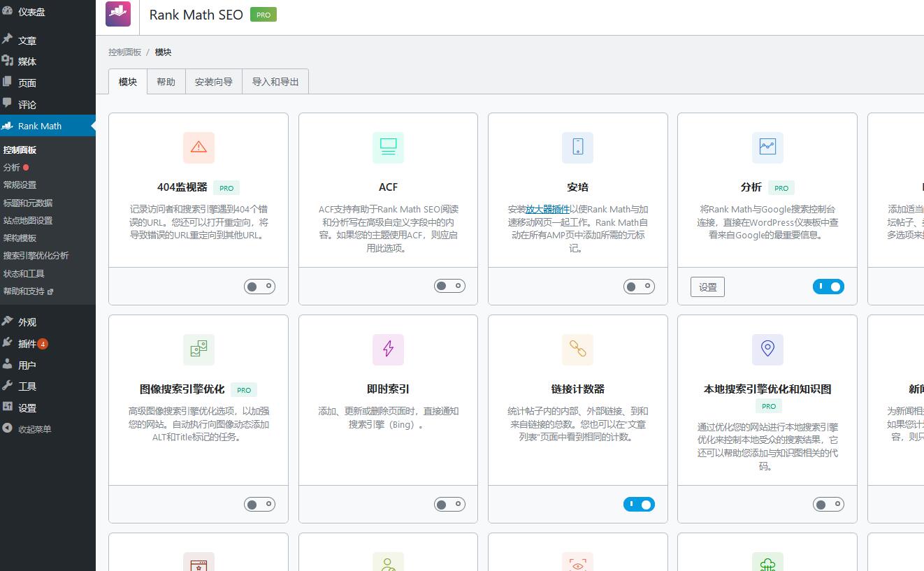
Task: Enable the 即时索引 module toggle
Action: [449, 504]
